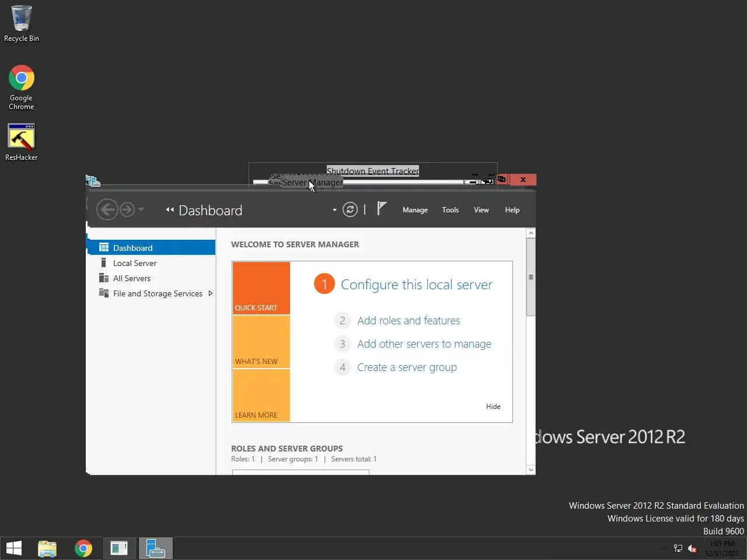Click the vertical scrollbar up arrow
747x560 pixels.
coord(530,233)
